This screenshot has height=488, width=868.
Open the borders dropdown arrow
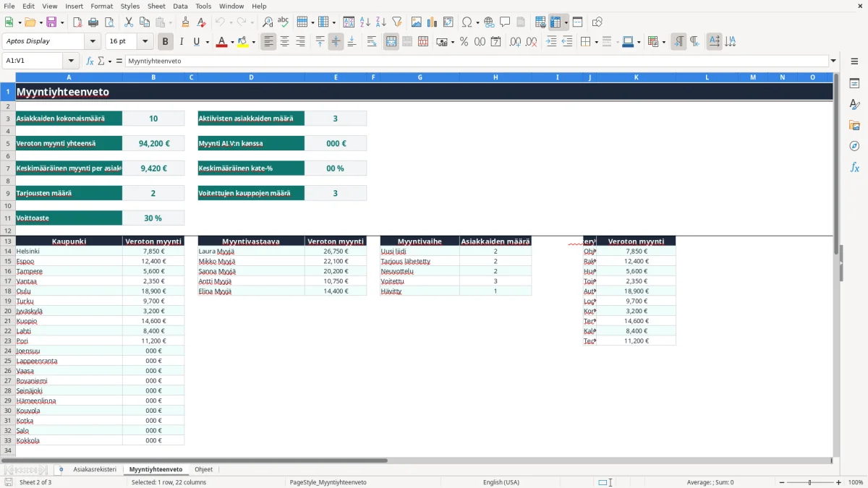click(x=596, y=42)
